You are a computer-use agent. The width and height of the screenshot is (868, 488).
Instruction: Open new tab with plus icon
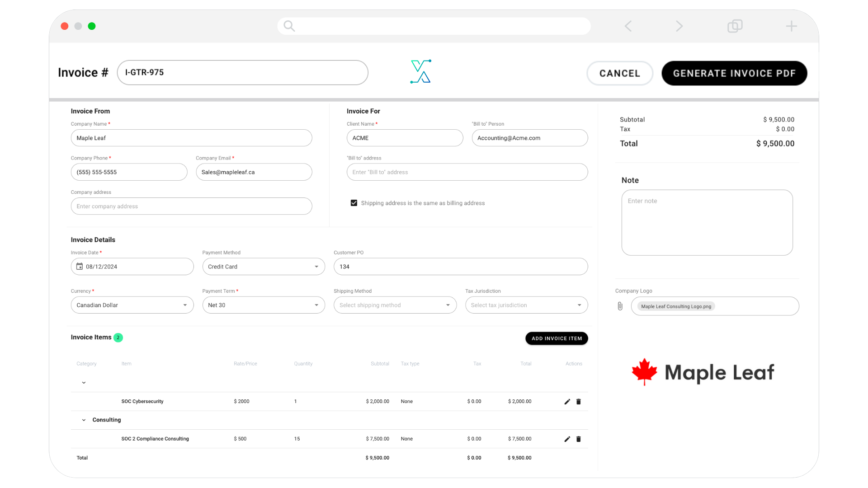791,26
